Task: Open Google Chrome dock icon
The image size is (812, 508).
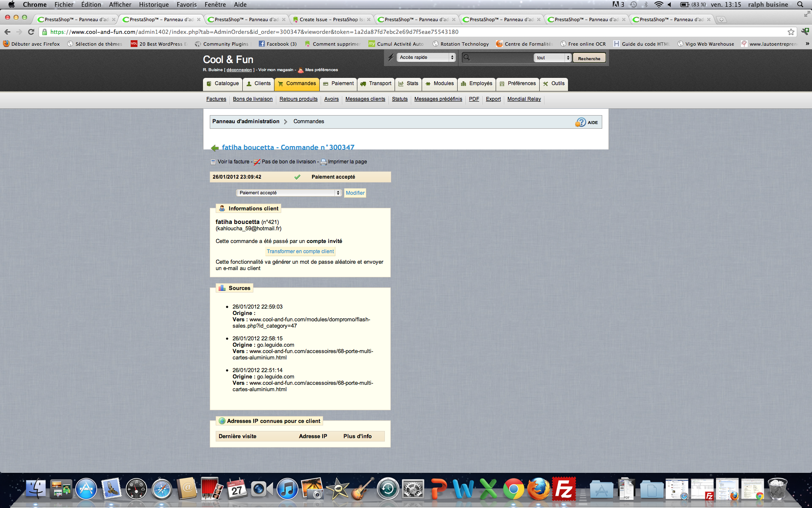Action: pyautogui.click(x=513, y=489)
